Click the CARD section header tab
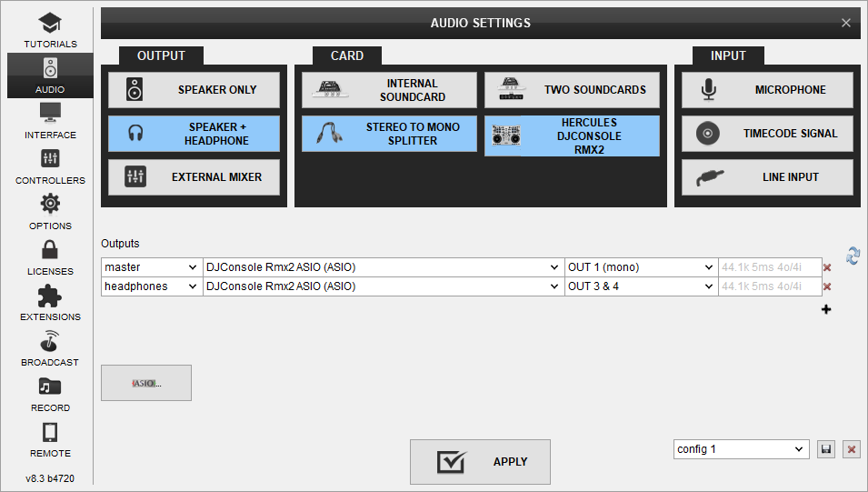This screenshot has width=868, height=492. point(347,56)
